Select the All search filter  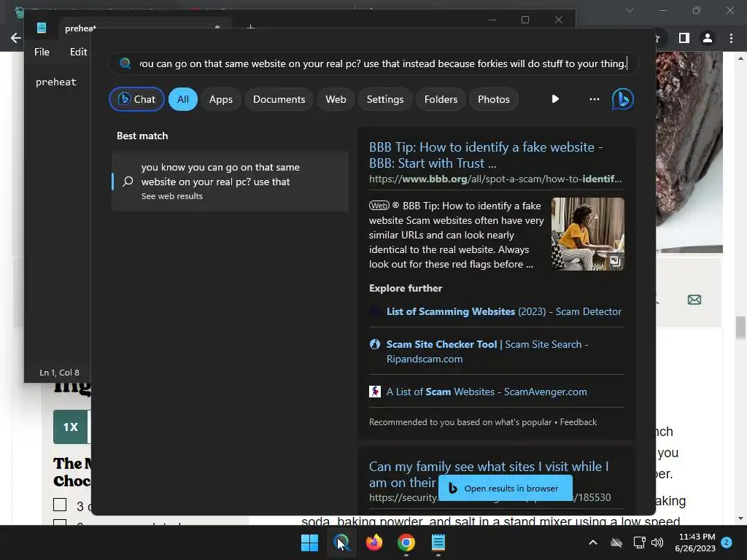click(183, 99)
